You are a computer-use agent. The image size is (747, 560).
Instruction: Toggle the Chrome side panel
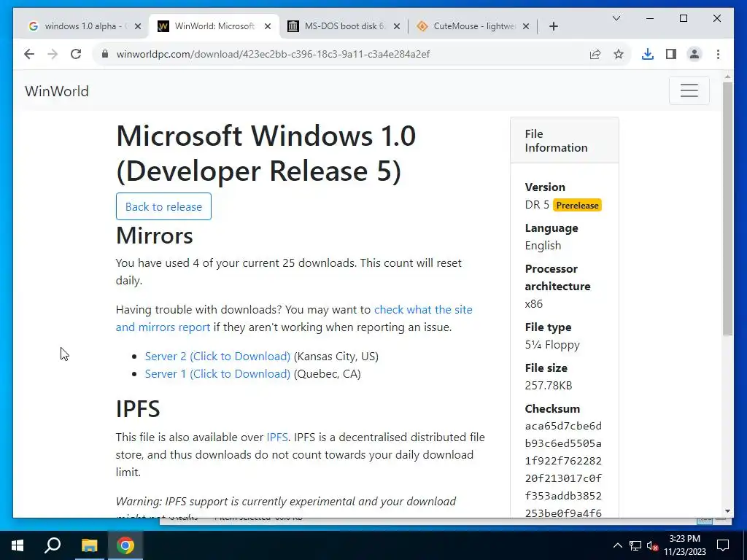[x=671, y=54]
